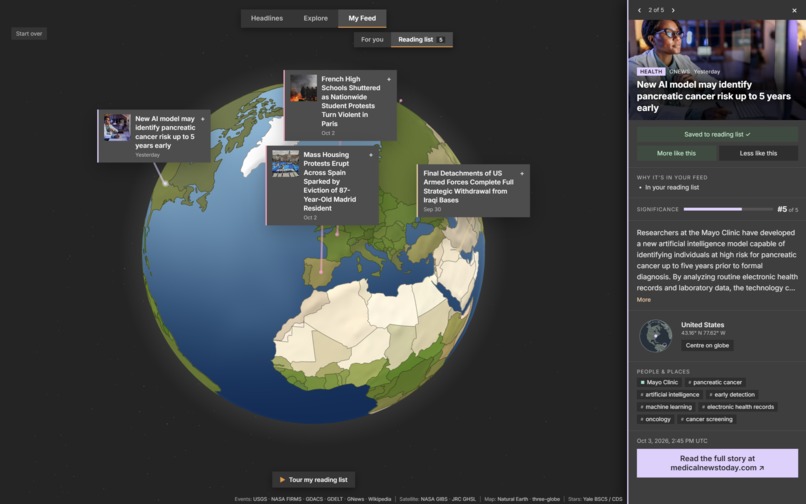Image resolution: width=806 pixels, height=504 pixels.
Task: Click the Spain map marker pin on globe
Action: pos(321,272)
